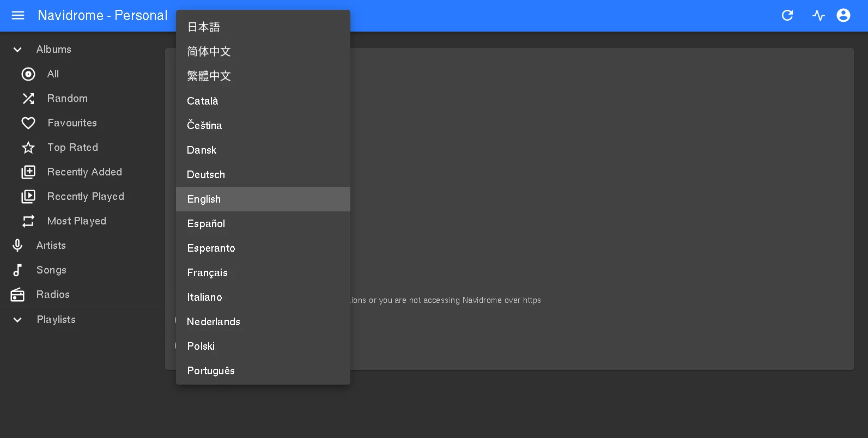Open Top Rated via the star icon
The width and height of the screenshot is (868, 438).
tap(28, 148)
